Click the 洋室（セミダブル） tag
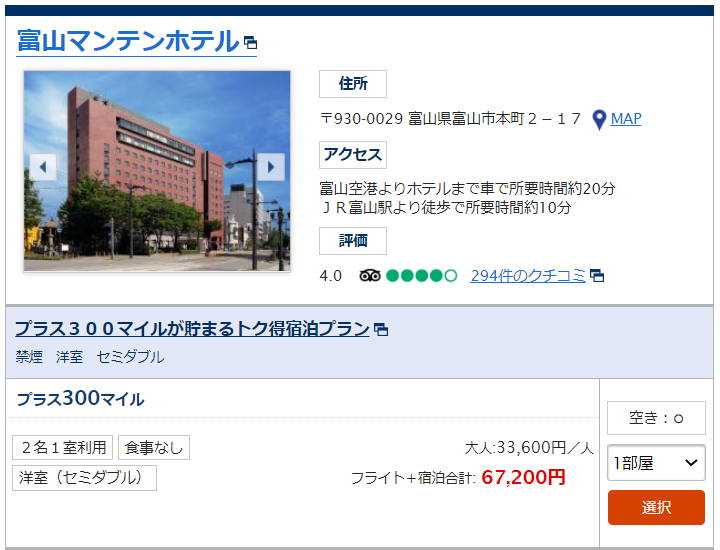 tap(84, 478)
